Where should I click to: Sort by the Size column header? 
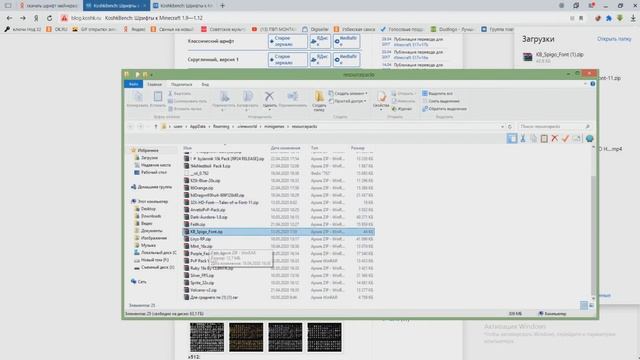[x=358, y=148]
